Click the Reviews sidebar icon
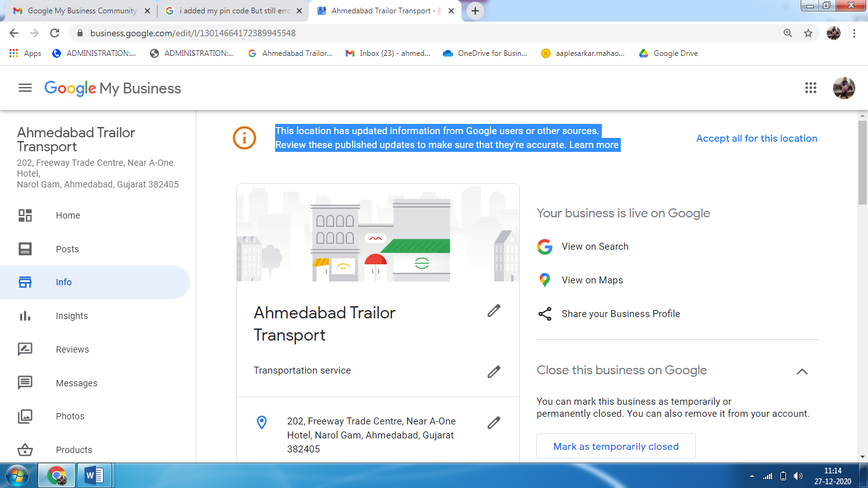The width and height of the screenshot is (868, 488). pyautogui.click(x=25, y=349)
